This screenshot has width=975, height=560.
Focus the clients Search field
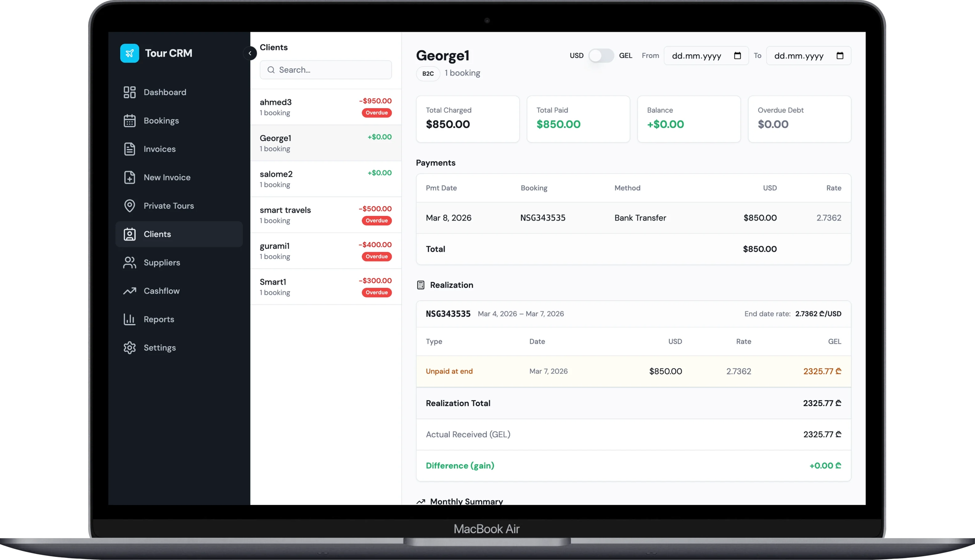click(325, 70)
